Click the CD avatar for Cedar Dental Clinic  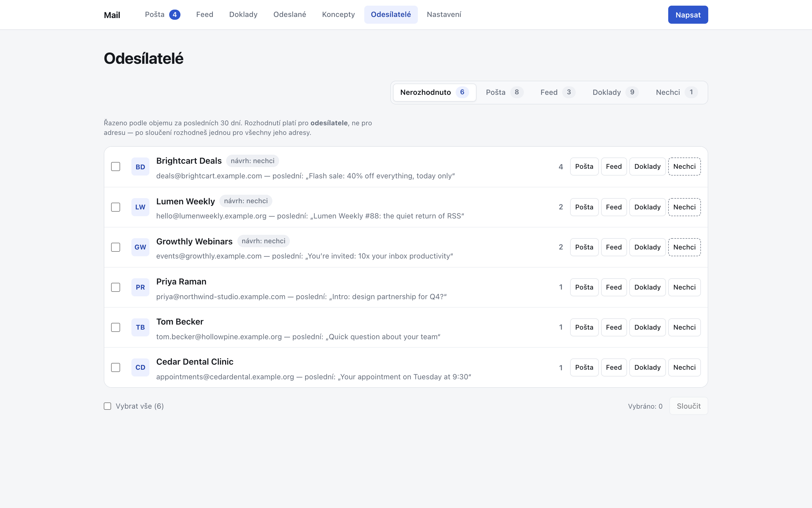pos(140,367)
